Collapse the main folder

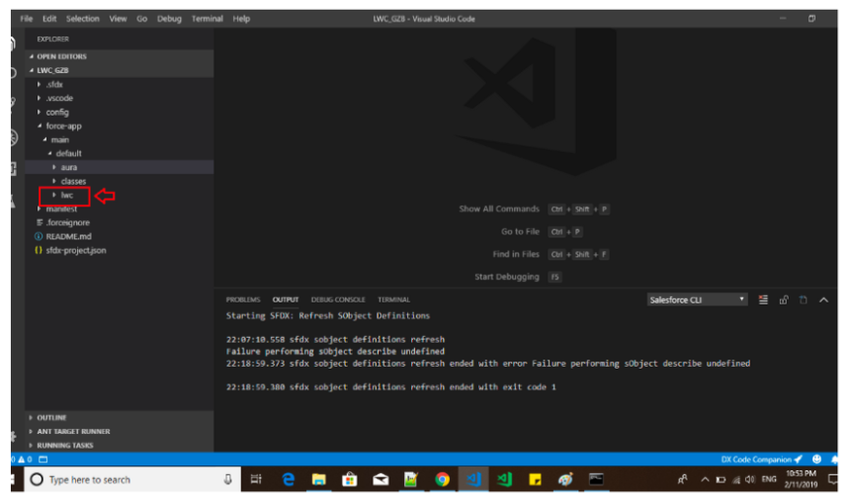[x=119, y=139]
